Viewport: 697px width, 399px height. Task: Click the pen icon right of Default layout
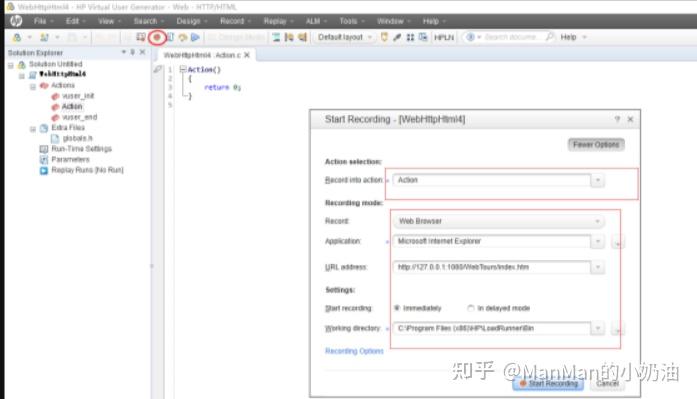397,37
